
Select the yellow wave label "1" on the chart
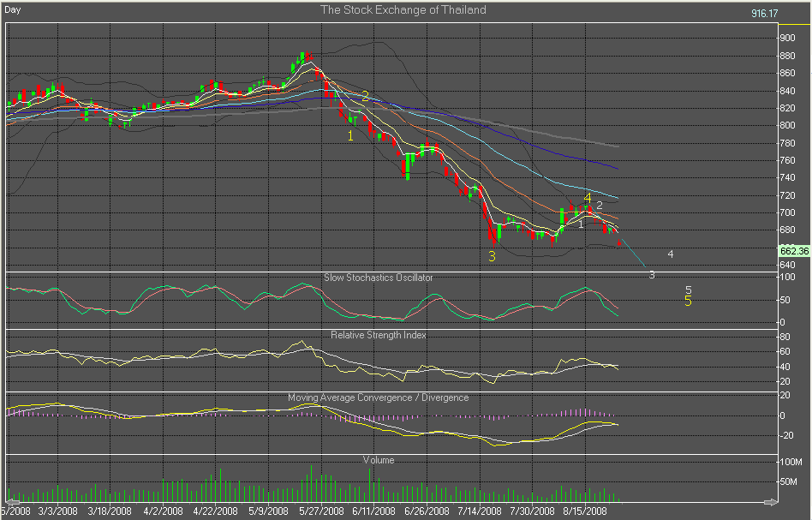(350, 136)
